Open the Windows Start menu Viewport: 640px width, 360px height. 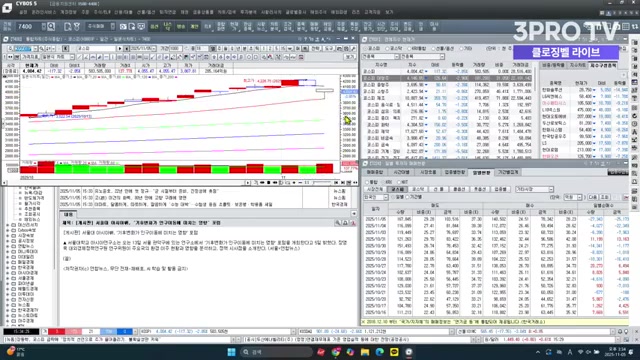pos(231,352)
